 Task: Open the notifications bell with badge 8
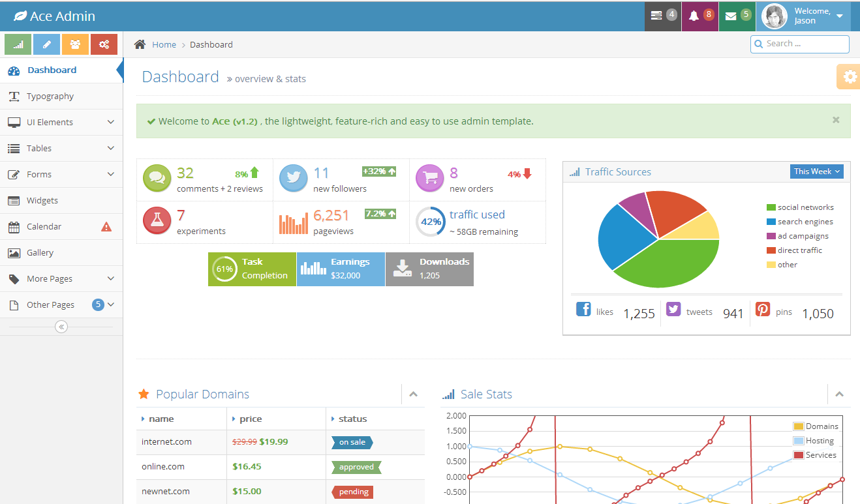click(x=700, y=16)
